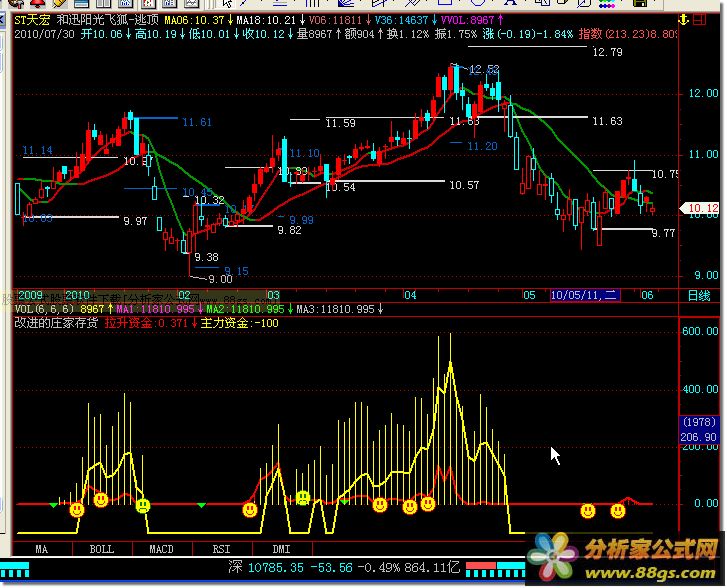Click the 日线 period selector
This screenshot has width=727, height=588.
pos(698,296)
